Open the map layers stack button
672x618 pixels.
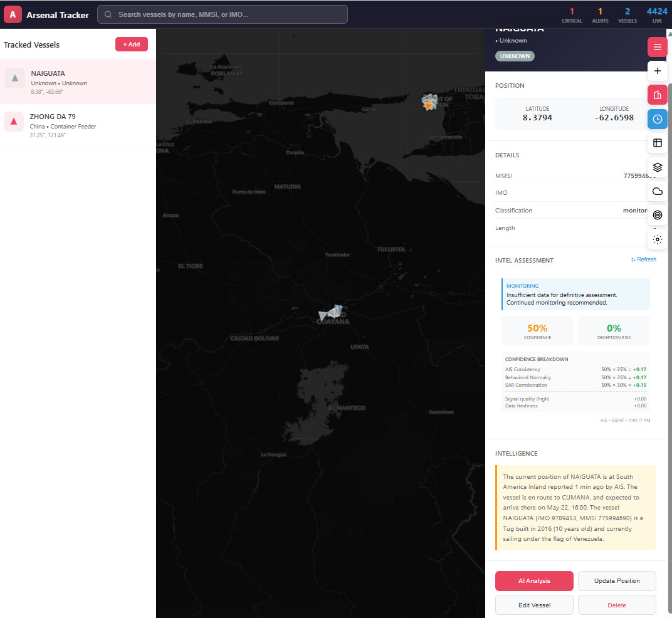tap(657, 167)
